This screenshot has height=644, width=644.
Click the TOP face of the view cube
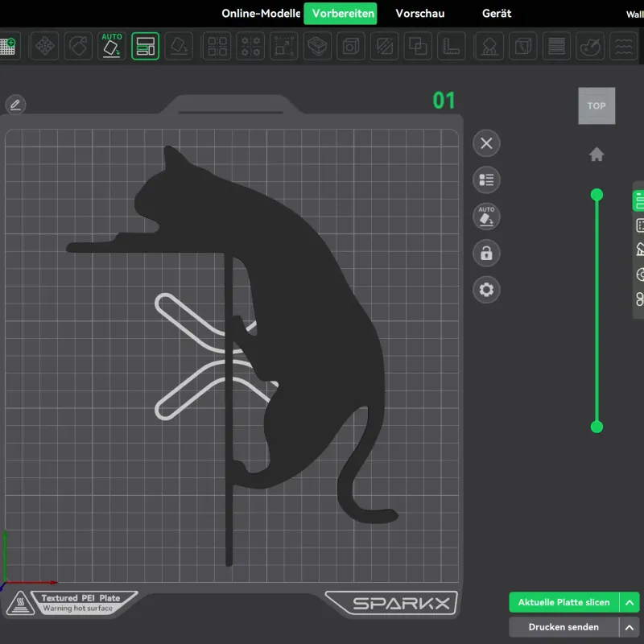(597, 106)
